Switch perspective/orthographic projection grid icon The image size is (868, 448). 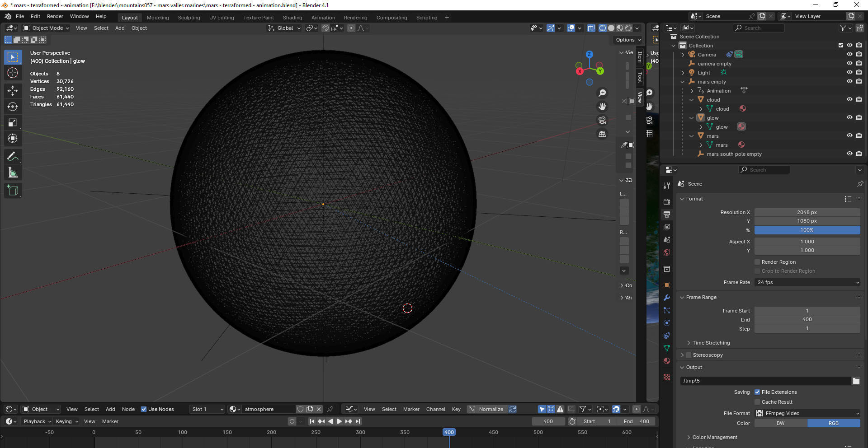point(602,134)
